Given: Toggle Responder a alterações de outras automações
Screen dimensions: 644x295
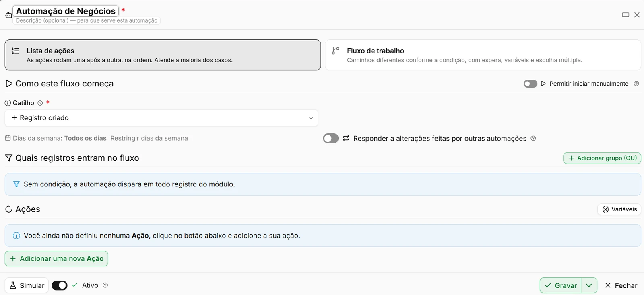Looking at the screenshot, I should (x=331, y=139).
